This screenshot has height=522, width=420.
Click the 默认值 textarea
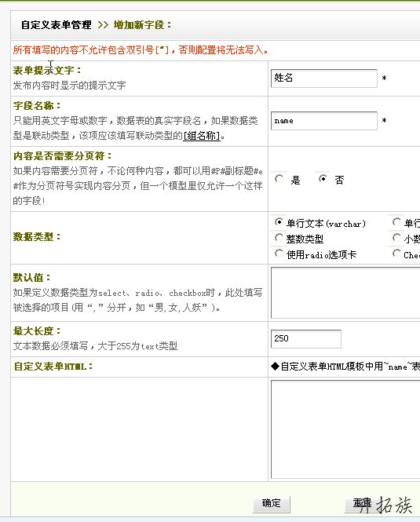[x=345, y=293]
